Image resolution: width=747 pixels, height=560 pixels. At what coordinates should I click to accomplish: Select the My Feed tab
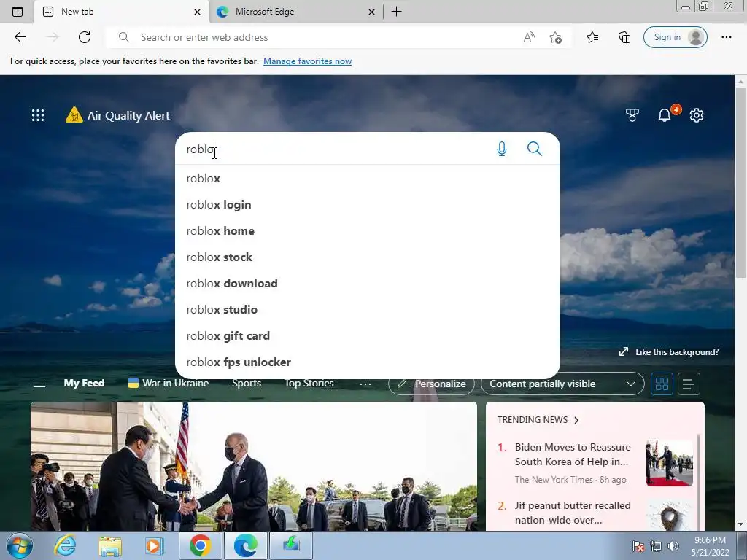[85, 384]
